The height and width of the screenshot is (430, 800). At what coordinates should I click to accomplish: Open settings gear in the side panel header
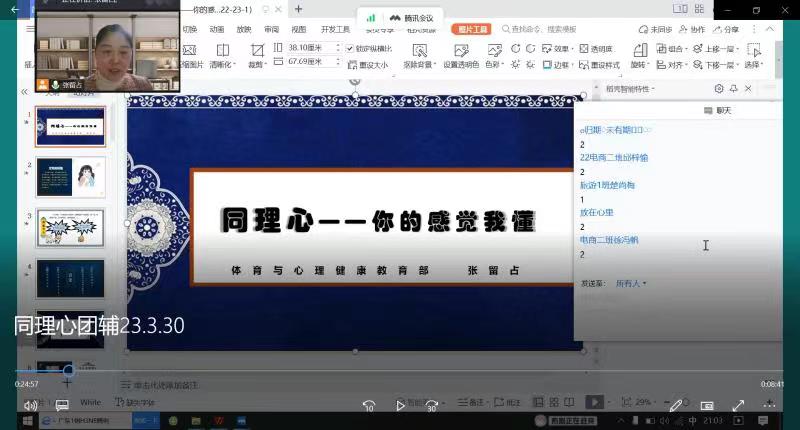pos(719,89)
